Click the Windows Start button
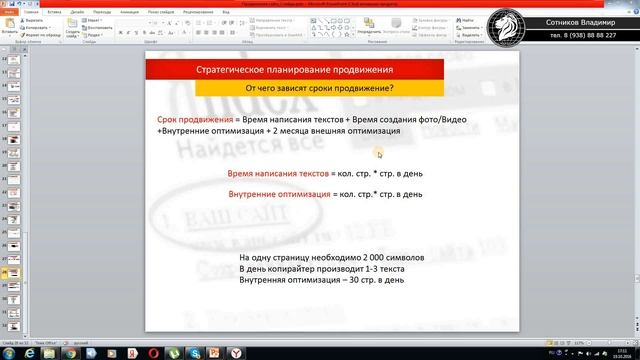640x360 pixels. click(9, 353)
